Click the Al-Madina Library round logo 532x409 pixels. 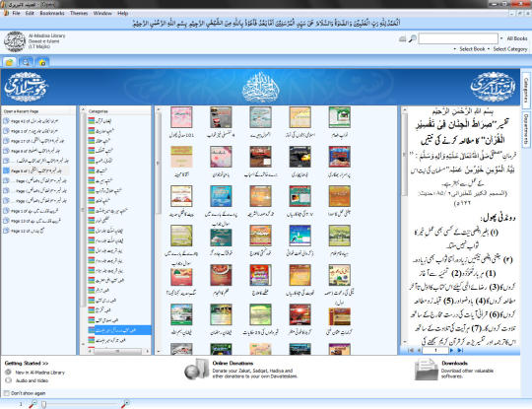[x=15, y=41]
